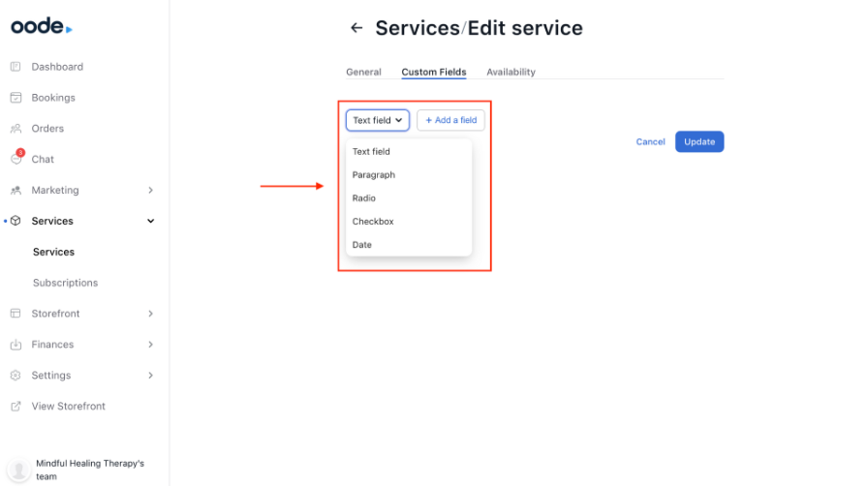868x486 pixels.
Task: Click the back arrow beside Services title
Action: pos(356,28)
